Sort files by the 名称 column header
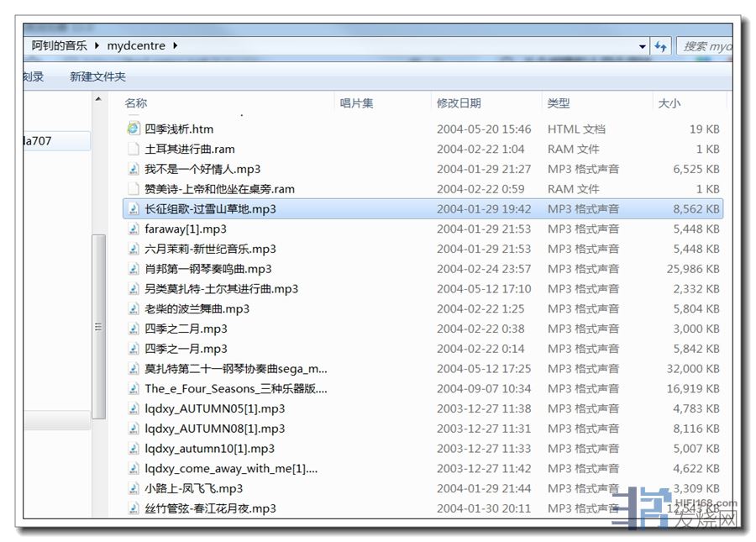 point(136,103)
